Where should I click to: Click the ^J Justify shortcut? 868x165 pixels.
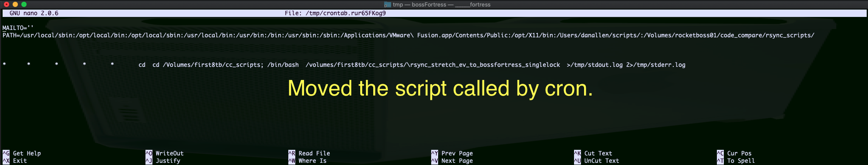coord(163,161)
